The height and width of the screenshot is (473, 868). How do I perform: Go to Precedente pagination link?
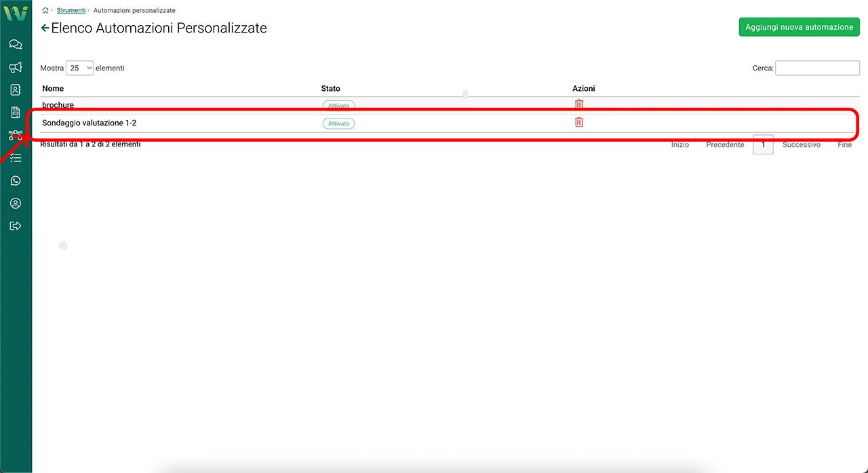725,145
